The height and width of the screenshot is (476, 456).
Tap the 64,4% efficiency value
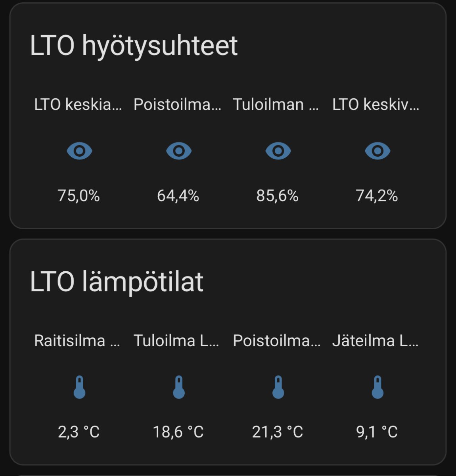tap(178, 196)
